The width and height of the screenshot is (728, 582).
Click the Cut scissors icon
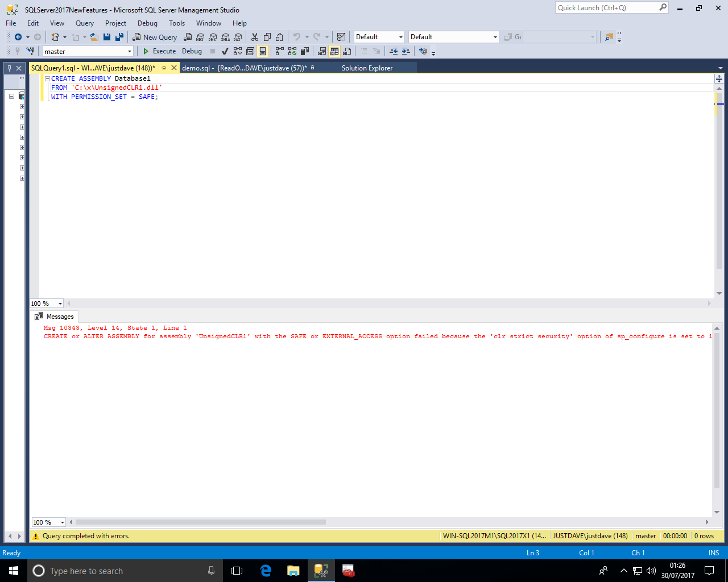(255, 37)
